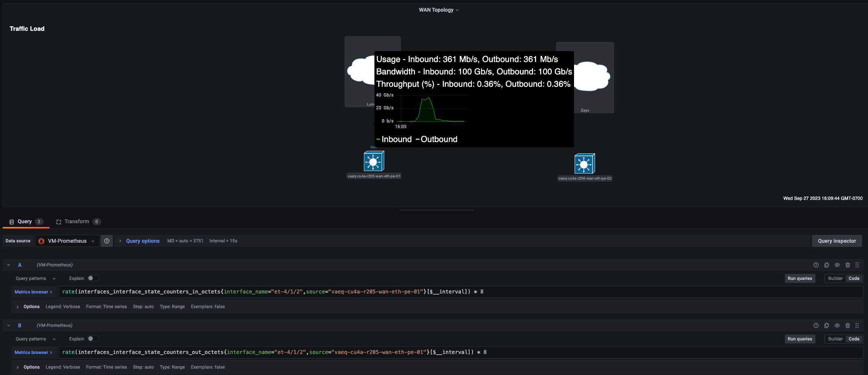Expand Query options settings
The width and height of the screenshot is (868, 375).
(x=142, y=241)
